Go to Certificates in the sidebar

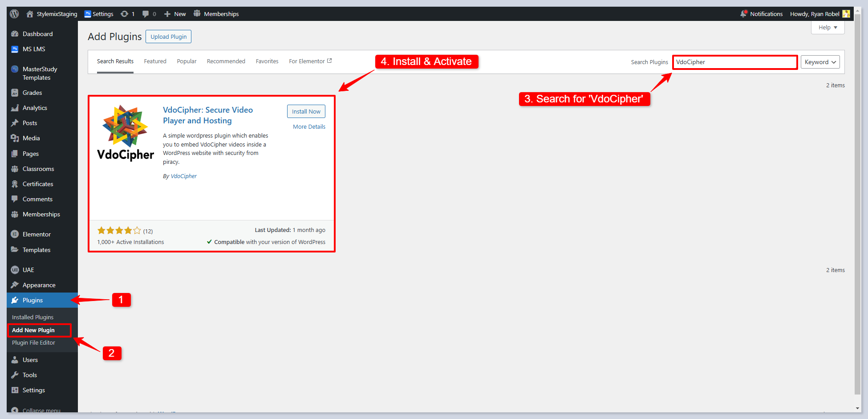click(x=38, y=184)
